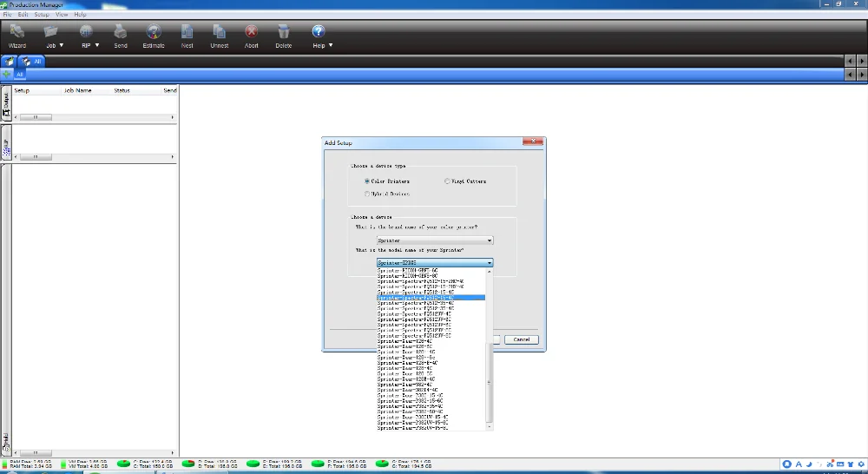This screenshot has width=868, height=474.
Task: Click the Job folder icon
Action: [x=51, y=32]
